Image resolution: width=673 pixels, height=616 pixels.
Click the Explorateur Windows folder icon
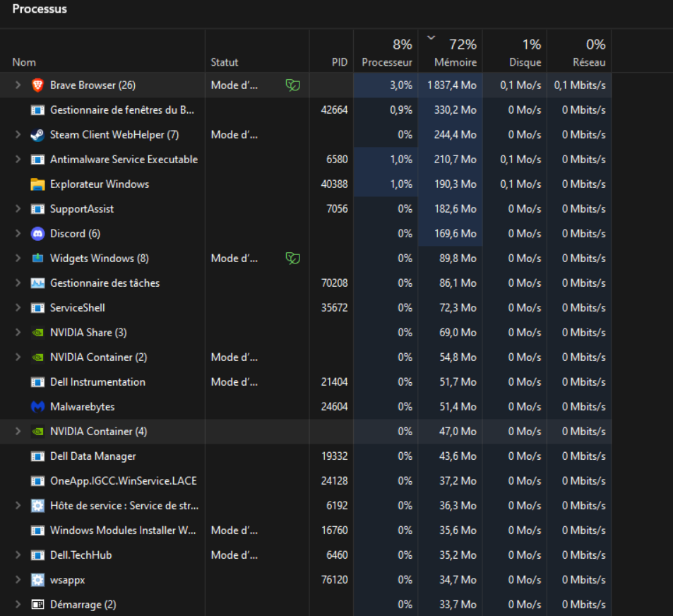tap(37, 184)
